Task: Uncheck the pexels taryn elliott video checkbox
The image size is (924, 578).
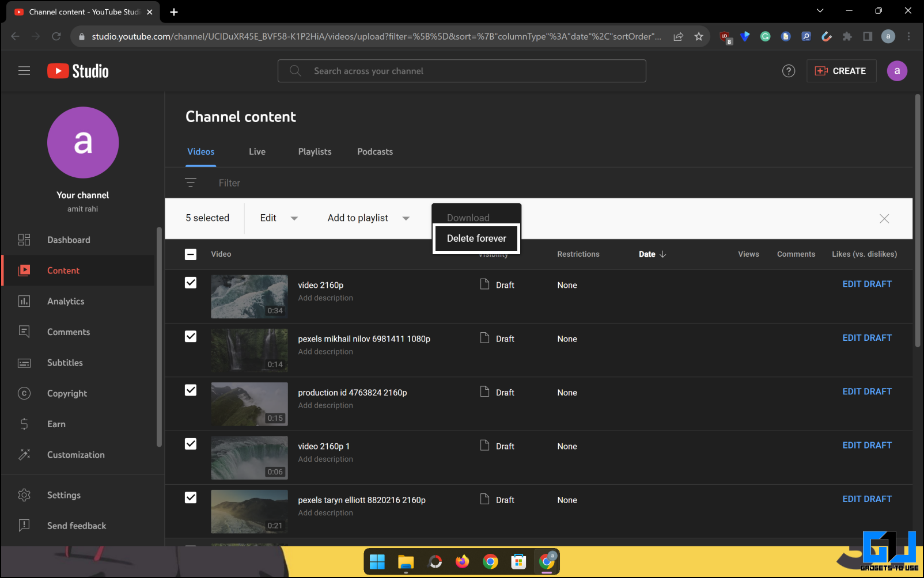Action: [x=190, y=497]
